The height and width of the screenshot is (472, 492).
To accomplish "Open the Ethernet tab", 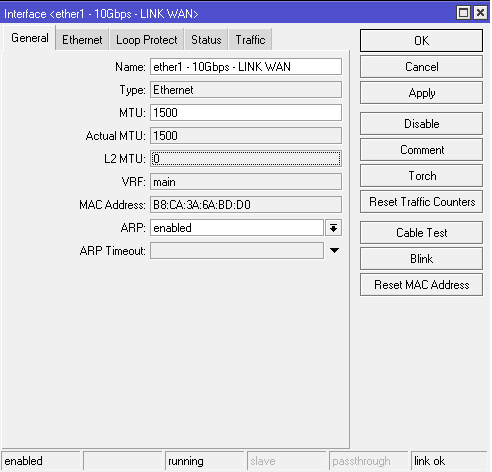I will click(82, 40).
